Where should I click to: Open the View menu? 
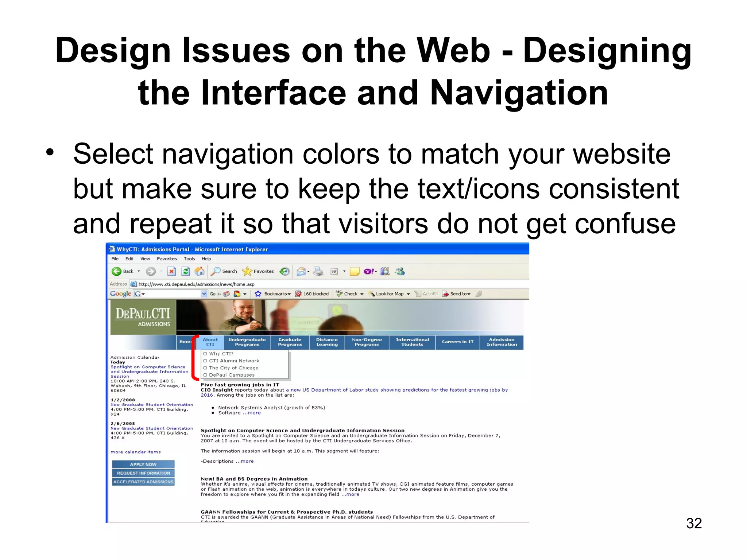click(145, 259)
